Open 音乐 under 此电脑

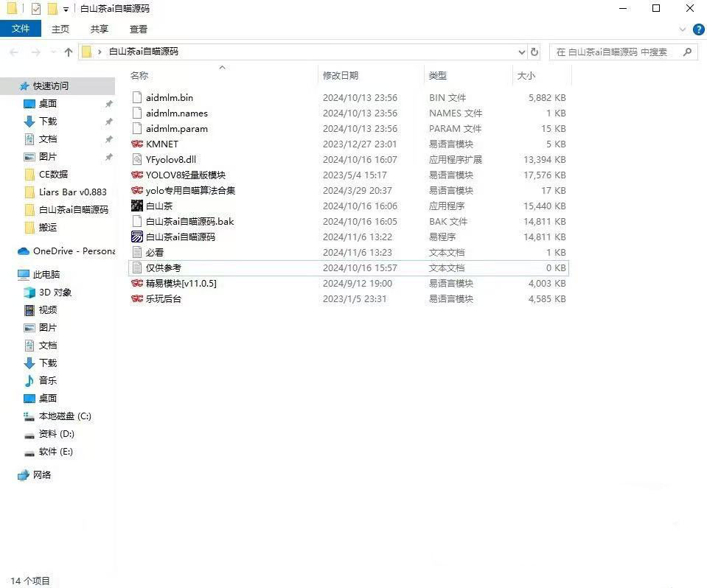48,381
